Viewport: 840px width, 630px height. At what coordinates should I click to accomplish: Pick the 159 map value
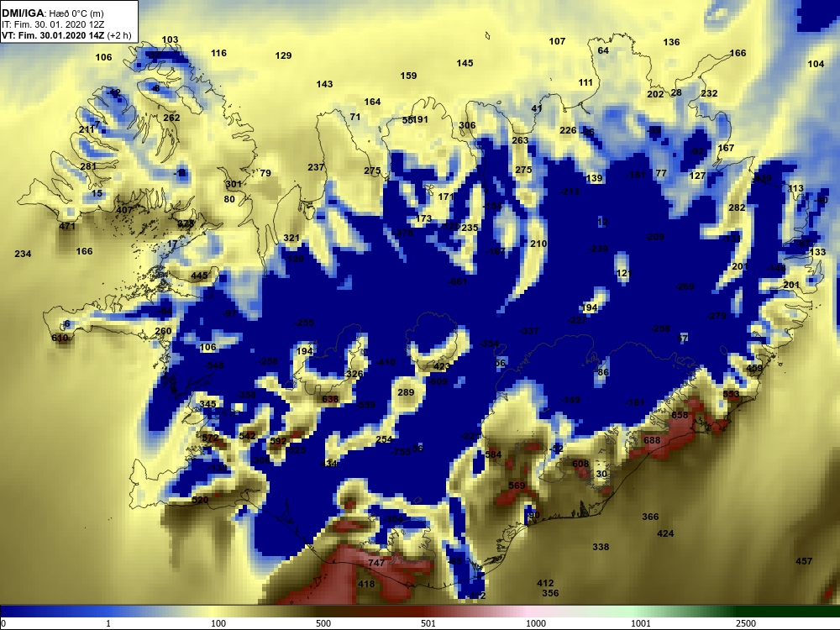(409, 76)
